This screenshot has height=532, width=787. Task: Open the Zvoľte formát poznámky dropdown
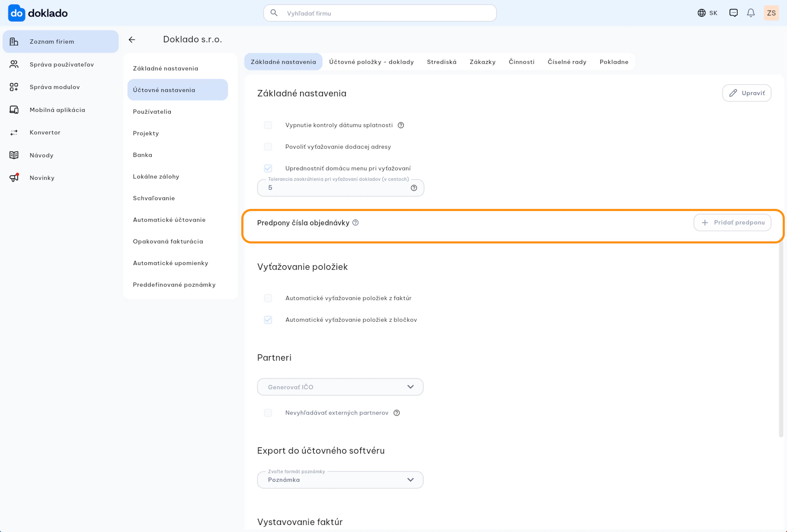coord(340,480)
